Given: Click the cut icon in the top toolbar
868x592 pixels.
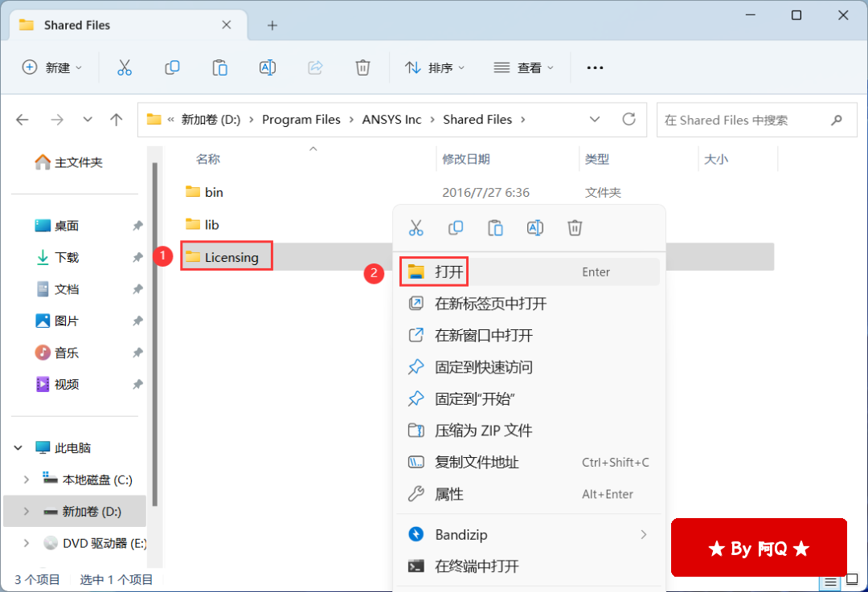Looking at the screenshot, I should click(124, 68).
